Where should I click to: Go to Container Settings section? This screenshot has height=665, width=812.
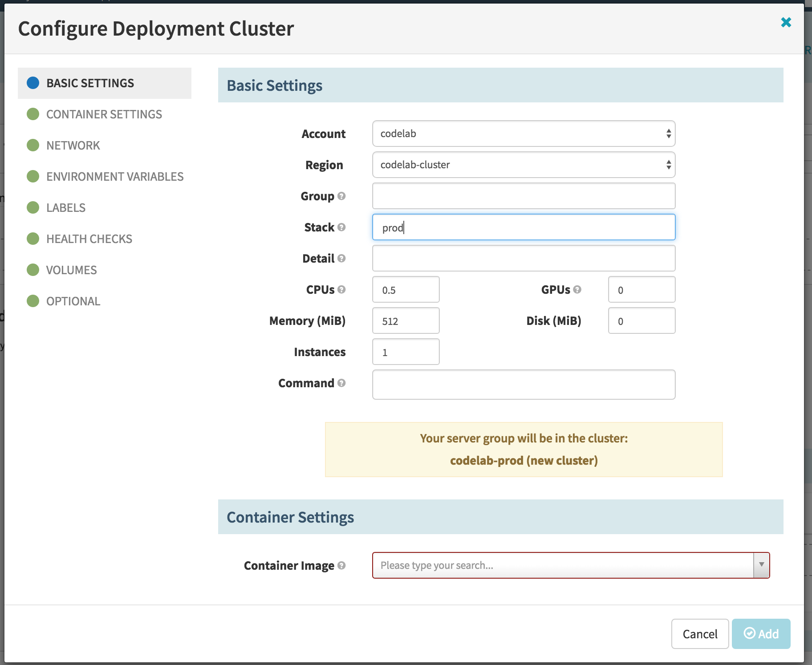105,114
